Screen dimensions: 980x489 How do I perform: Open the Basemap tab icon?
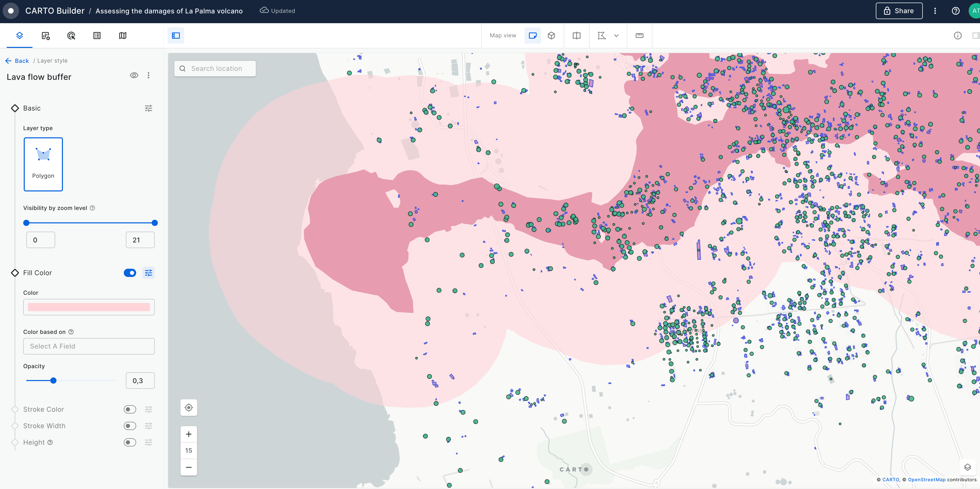[123, 35]
